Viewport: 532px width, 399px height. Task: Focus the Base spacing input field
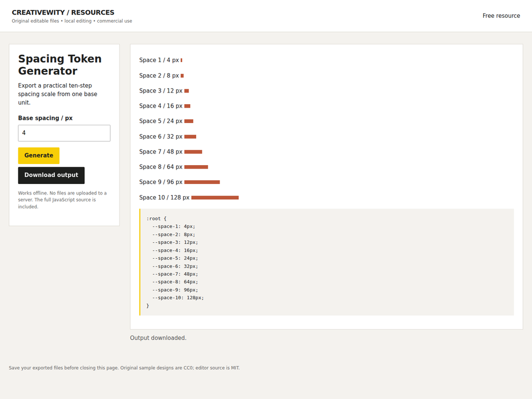coord(64,133)
